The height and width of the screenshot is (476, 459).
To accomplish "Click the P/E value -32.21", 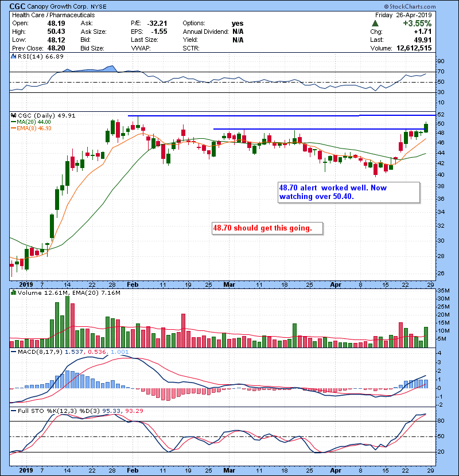I will (x=157, y=24).
